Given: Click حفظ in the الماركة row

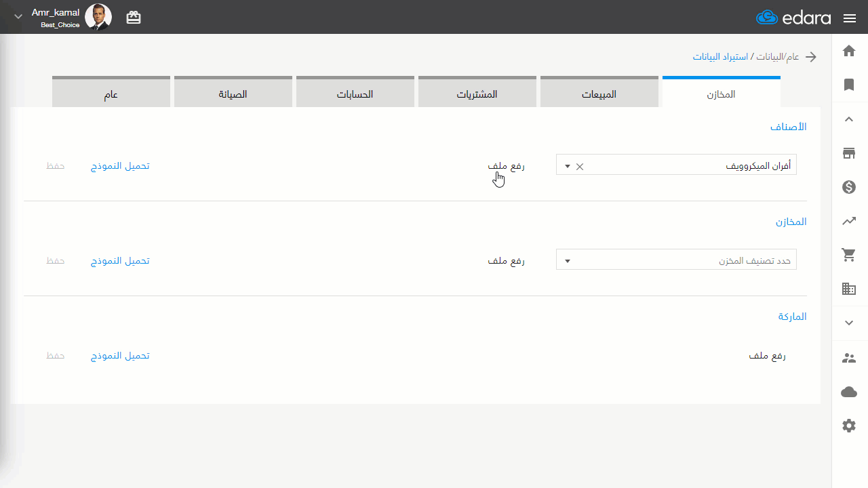Looking at the screenshot, I should click(55, 355).
